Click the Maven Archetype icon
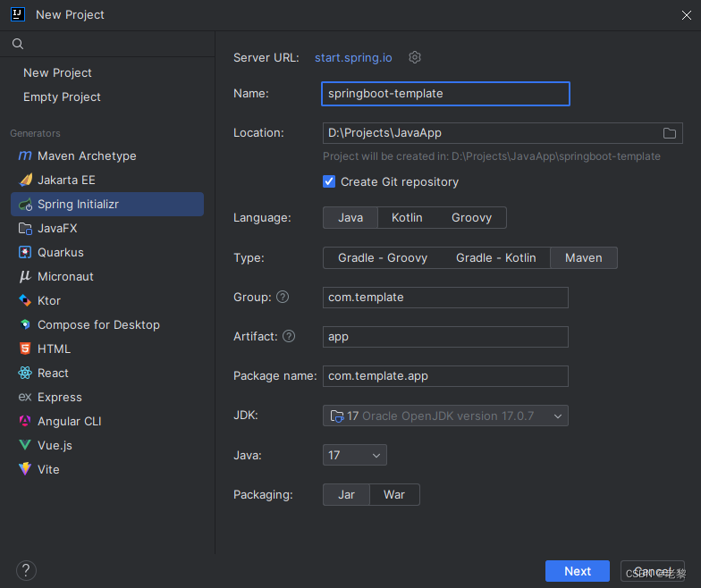Screen dimensions: 701x588 click(25, 155)
